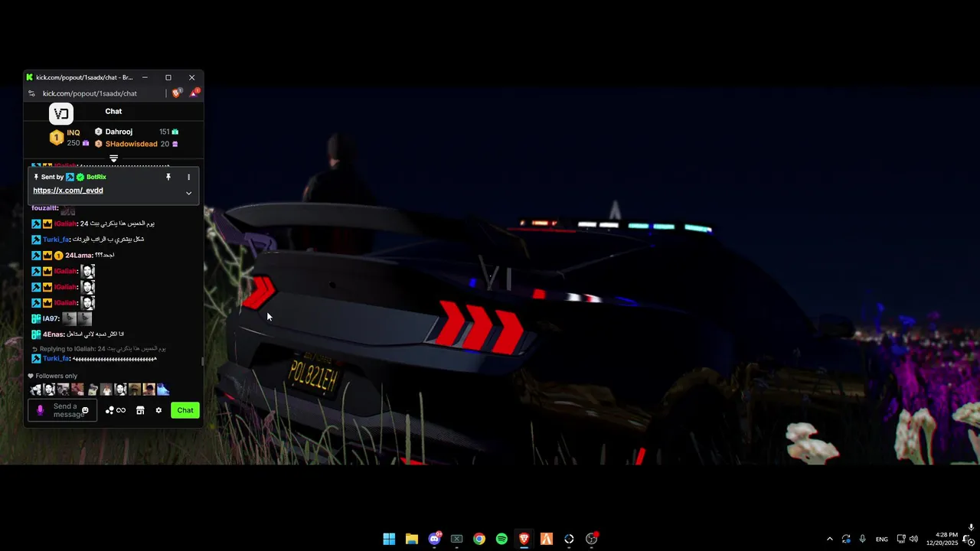This screenshot has height=551, width=980.
Task: Open the https://x.com/_evdd link
Action: click(x=68, y=191)
